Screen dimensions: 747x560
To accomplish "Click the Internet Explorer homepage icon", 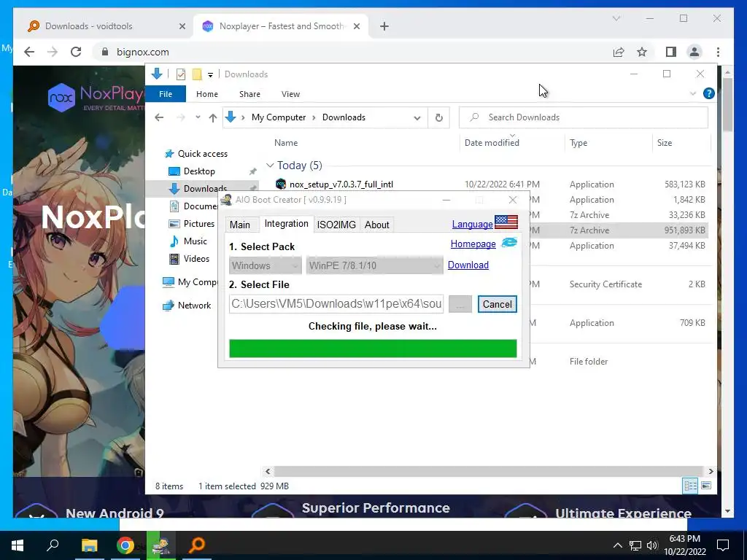I will 508,242.
